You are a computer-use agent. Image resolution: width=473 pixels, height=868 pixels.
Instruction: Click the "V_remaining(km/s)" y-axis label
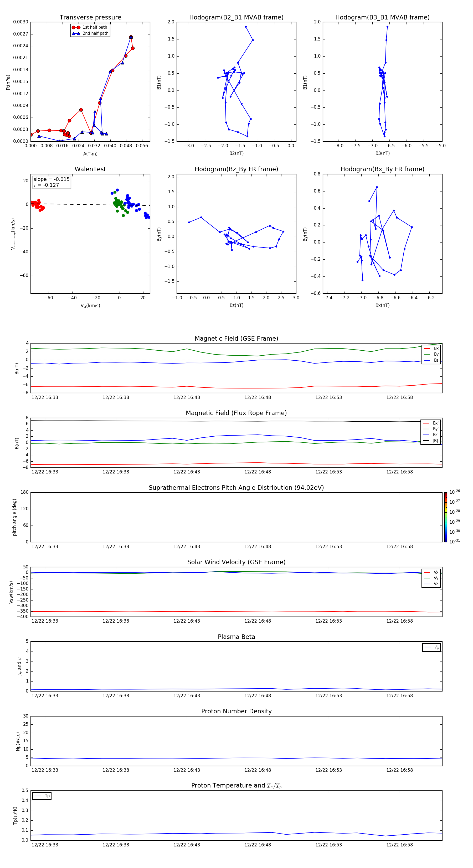click(x=13, y=234)
